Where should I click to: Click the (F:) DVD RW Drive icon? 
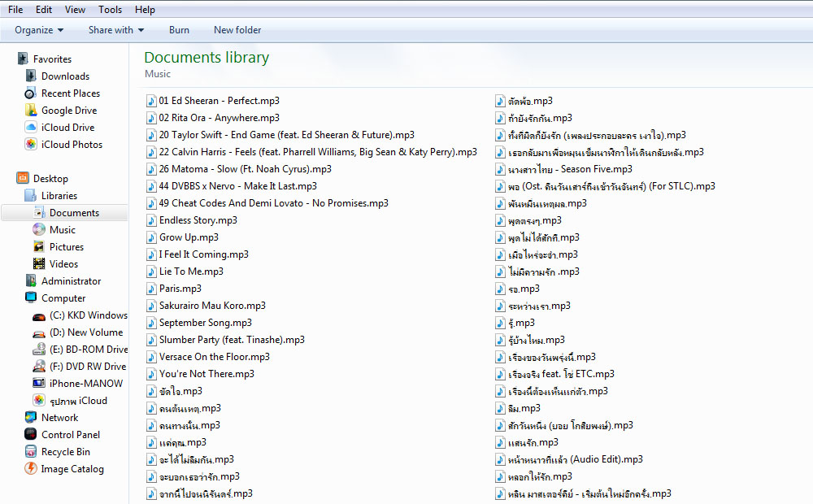39,367
